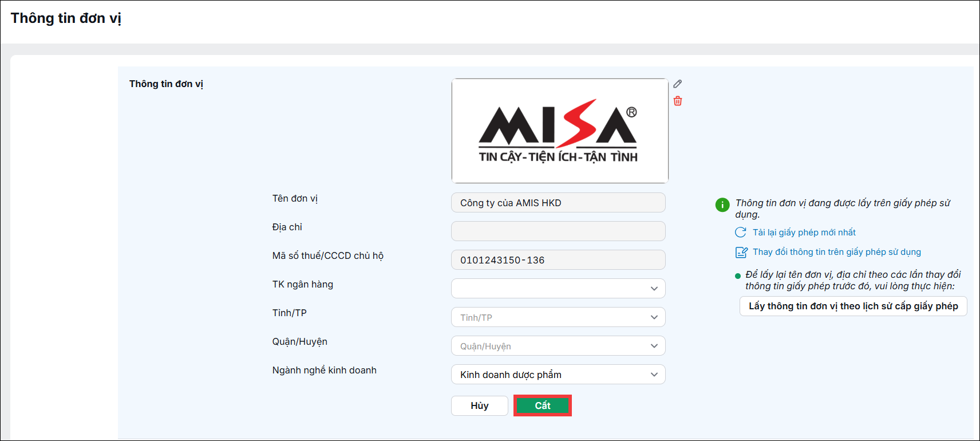The width and height of the screenshot is (980, 441).
Task: Click the Mã số thuế/CCCD chủ hộ label
Action: coord(328,256)
